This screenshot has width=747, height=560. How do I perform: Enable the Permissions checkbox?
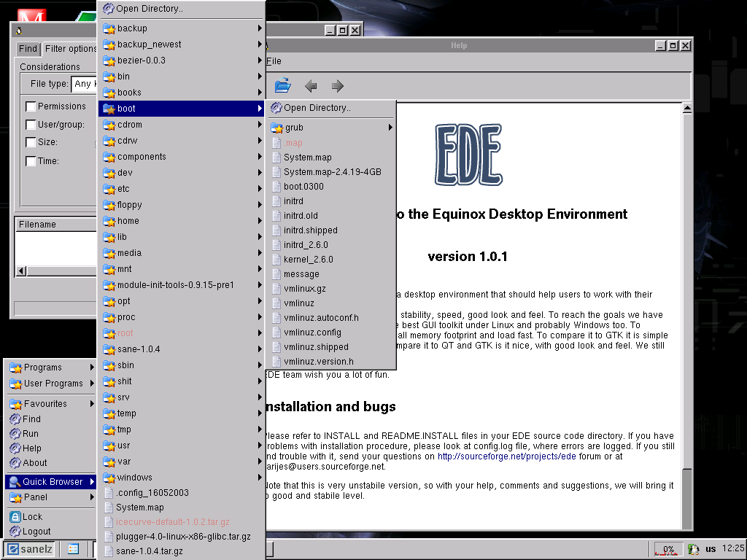pyautogui.click(x=31, y=106)
